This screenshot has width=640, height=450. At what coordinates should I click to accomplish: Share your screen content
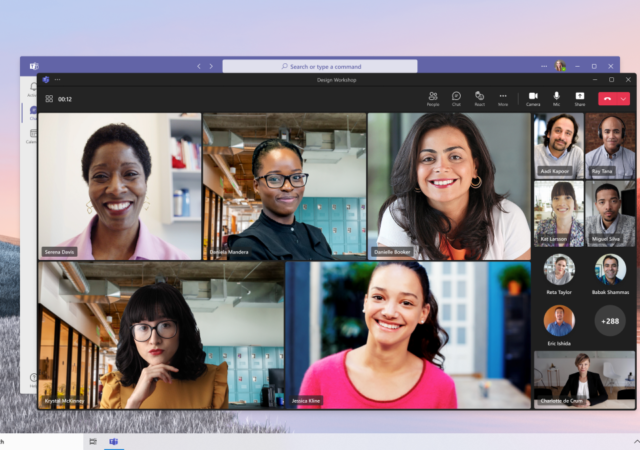[580, 99]
